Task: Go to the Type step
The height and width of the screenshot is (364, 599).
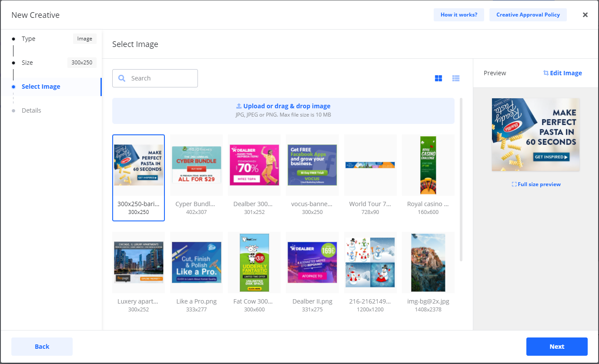Action: click(29, 39)
